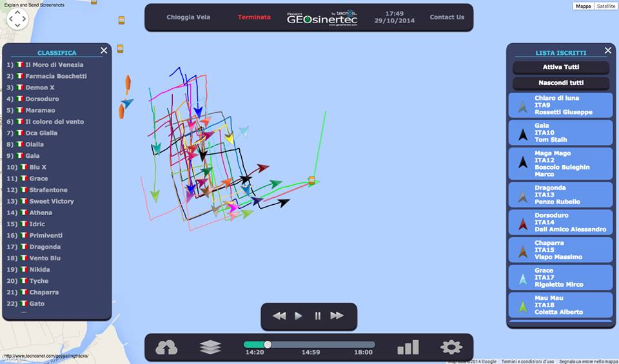This screenshot has height=364, width=619.
Task: Close the Lista Iscritti panel
Action: [607, 50]
